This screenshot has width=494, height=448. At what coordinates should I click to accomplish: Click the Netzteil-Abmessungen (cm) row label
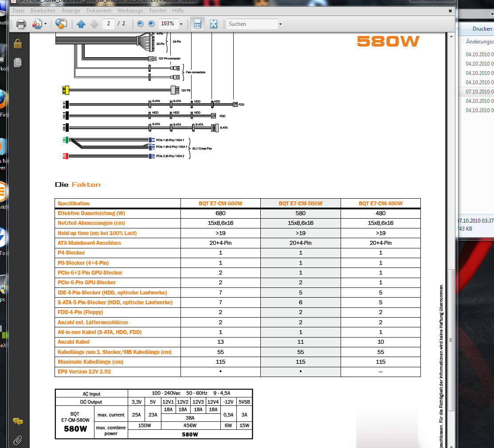coord(91,223)
